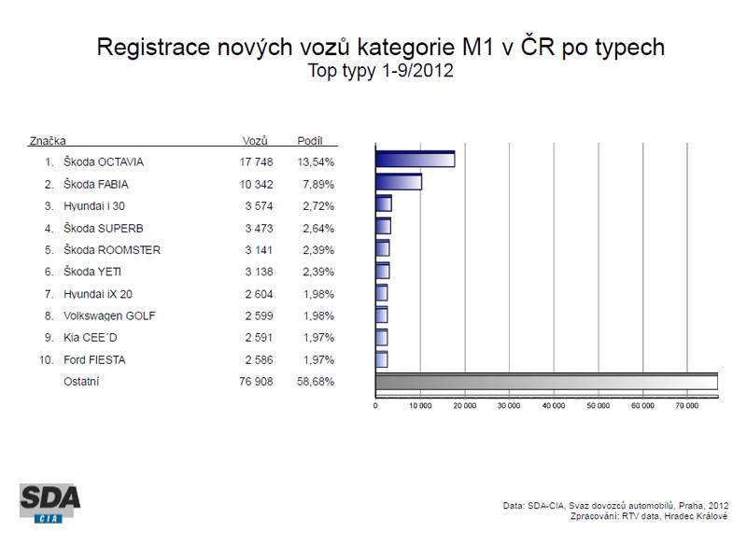Click the value '3 574'
747x560 pixels.
(x=260, y=206)
